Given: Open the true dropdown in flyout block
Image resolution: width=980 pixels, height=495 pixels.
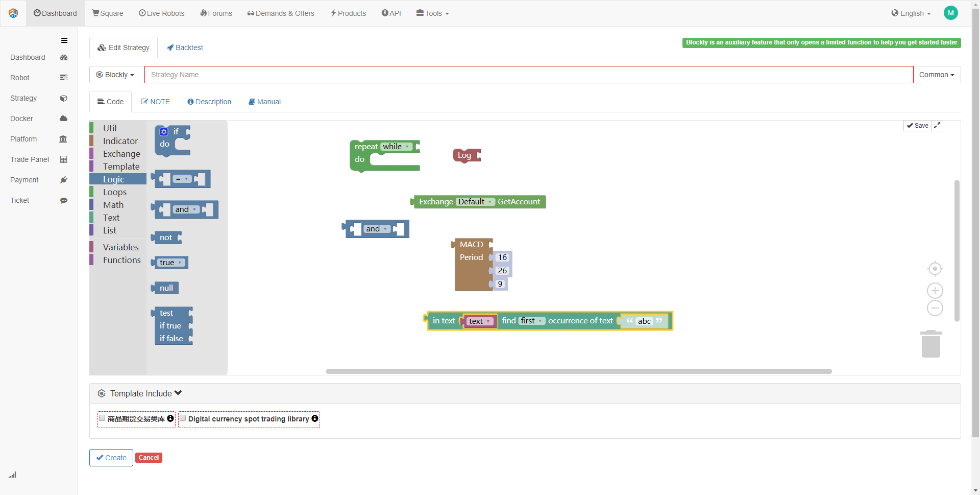Looking at the screenshot, I should pos(170,263).
